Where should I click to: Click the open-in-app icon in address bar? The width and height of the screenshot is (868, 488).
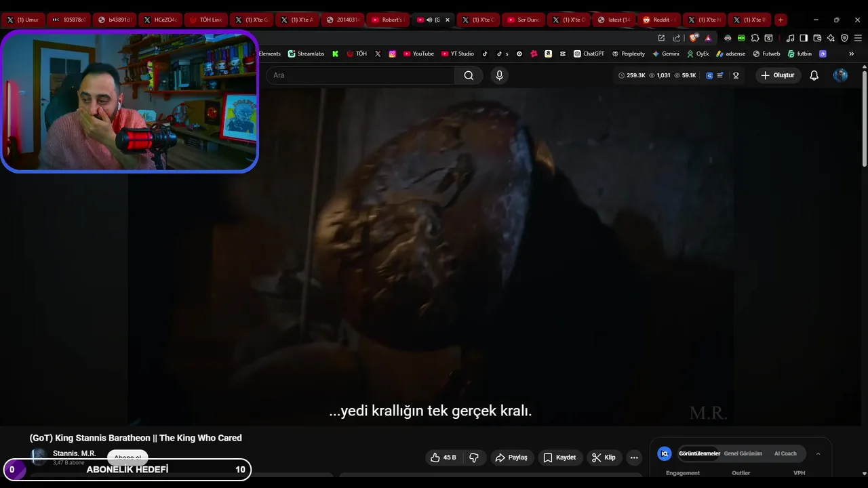[x=661, y=38]
